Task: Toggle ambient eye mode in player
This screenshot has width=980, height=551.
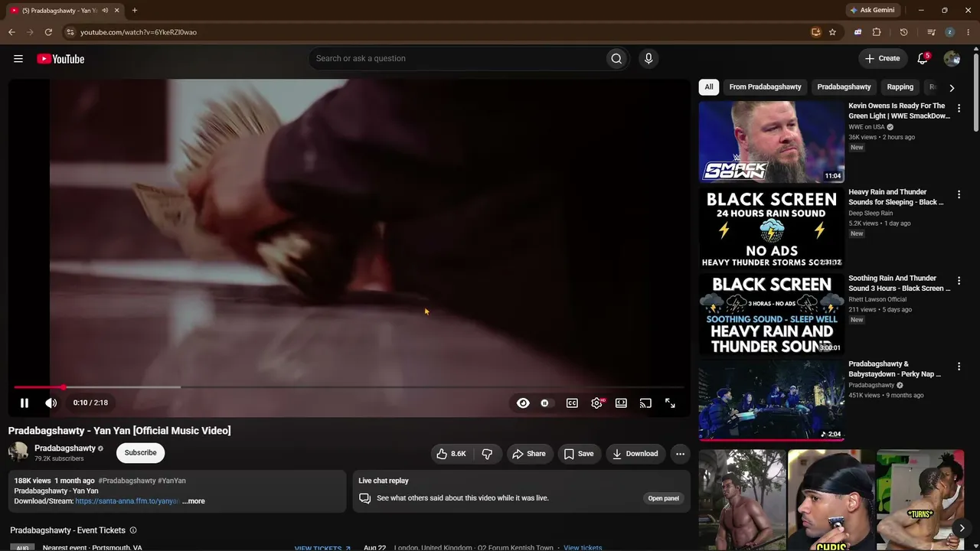Action: pyautogui.click(x=523, y=403)
